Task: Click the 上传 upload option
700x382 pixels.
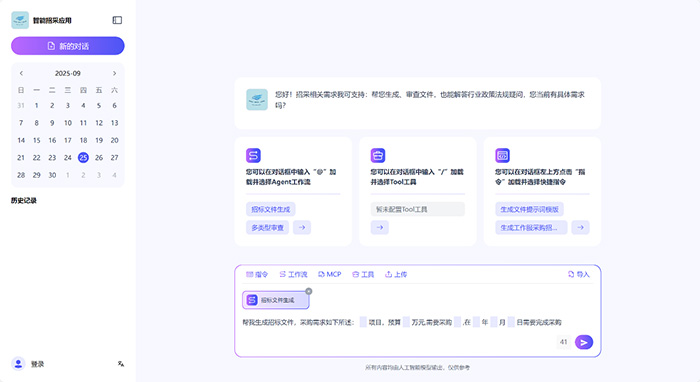Action: 396,274
